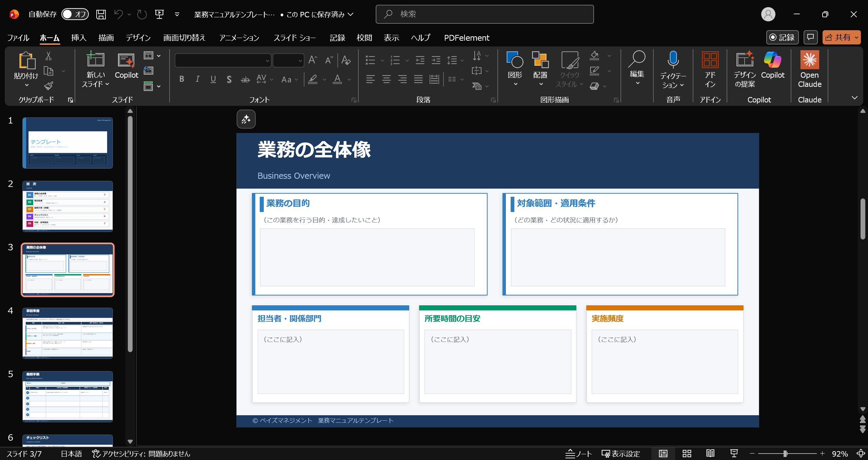Screen dimensions: 868x460
Task: Click the Dictation microphone icon
Action: [x=673, y=60]
